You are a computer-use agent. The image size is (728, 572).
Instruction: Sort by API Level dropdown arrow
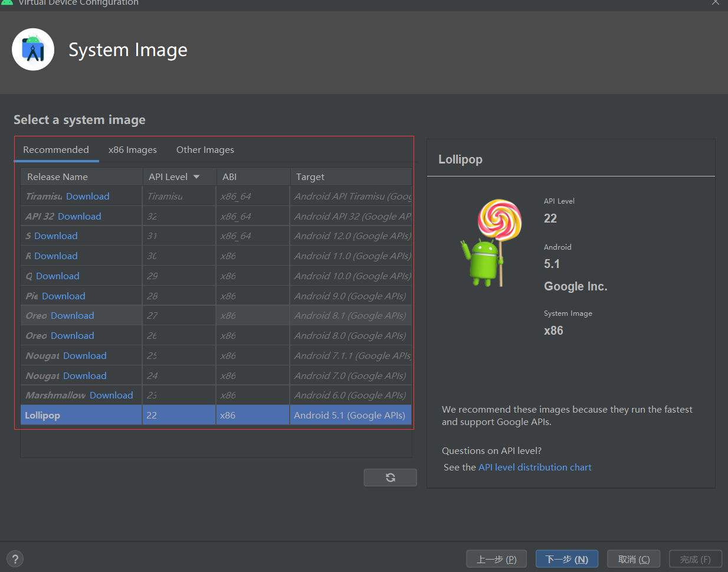click(x=196, y=176)
